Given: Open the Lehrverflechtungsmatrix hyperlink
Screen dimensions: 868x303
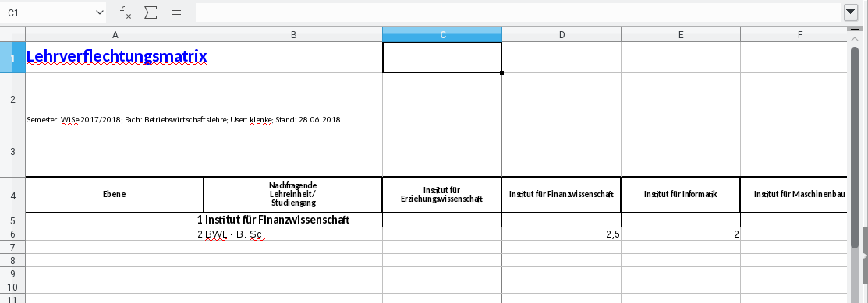Looking at the screenshot, I should 117,56.
